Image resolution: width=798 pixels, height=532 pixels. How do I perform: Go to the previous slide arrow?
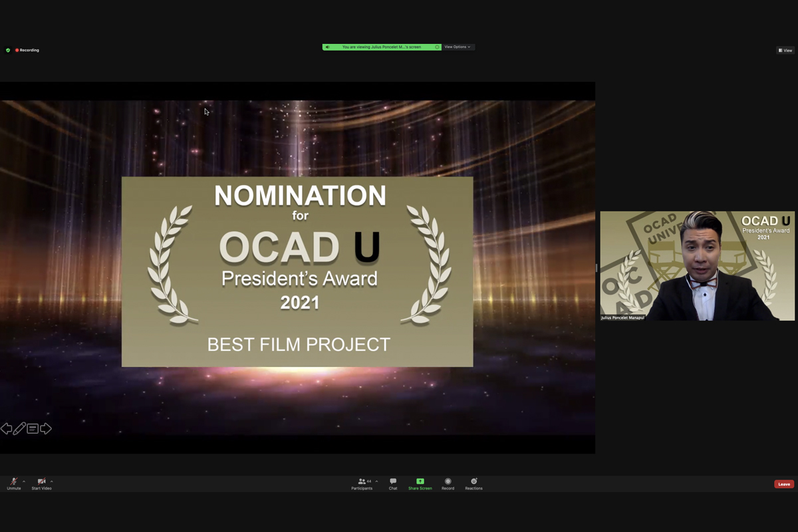tap(7, 429)
